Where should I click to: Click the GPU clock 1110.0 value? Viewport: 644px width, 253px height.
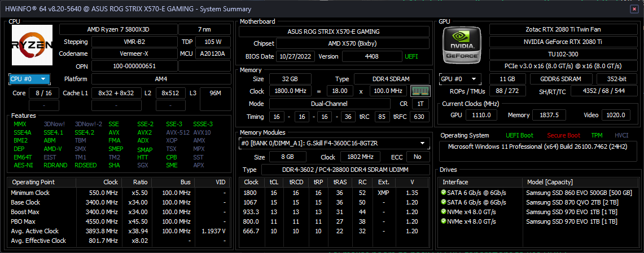(x=481, y=115)
